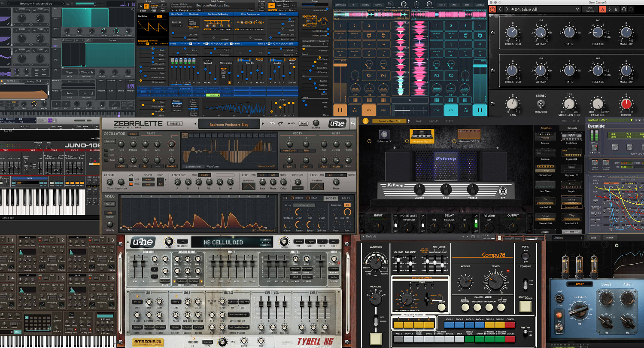Enable Sync checkbox in Zebralette oscillator
Image resolution: width=644 pixels, height=348 pixels.
[106, 155]
